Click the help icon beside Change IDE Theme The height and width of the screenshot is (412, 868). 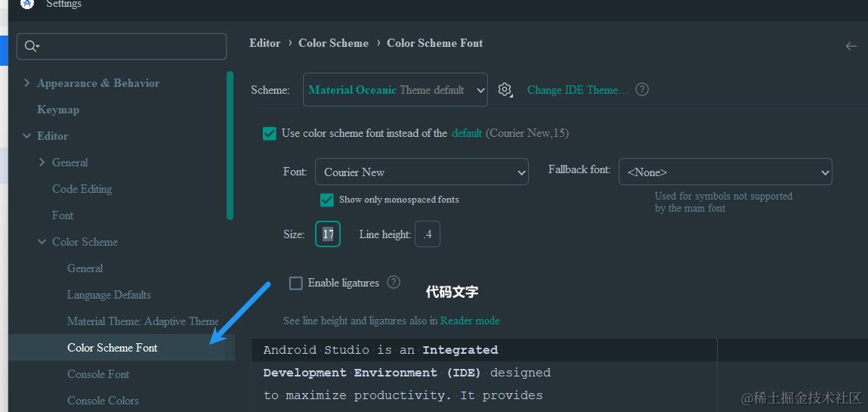coord(641,90)
